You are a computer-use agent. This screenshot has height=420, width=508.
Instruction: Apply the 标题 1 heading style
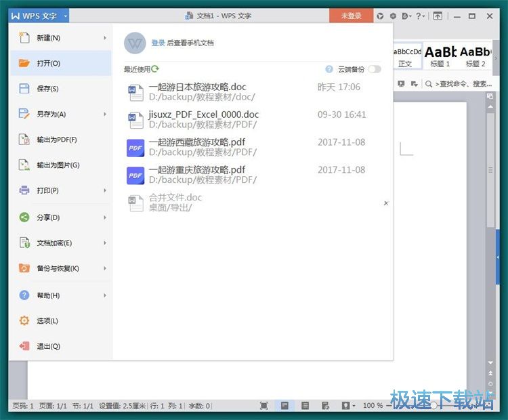tap(440, 56)
